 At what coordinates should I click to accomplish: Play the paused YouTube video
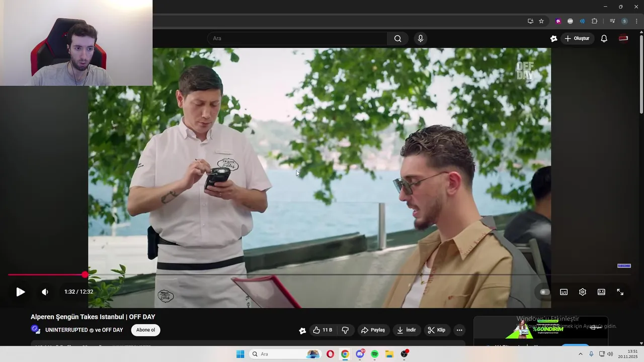[x=20, y=292]
